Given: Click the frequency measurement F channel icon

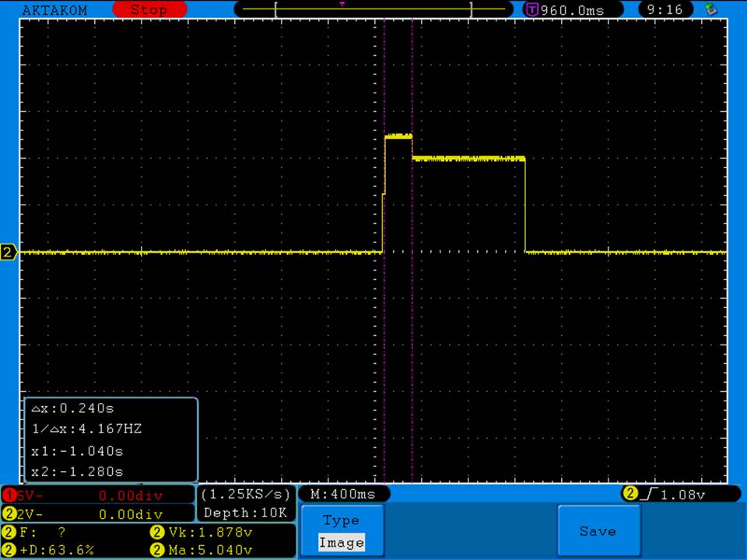Looking at the screenshot, I should 9,533.
